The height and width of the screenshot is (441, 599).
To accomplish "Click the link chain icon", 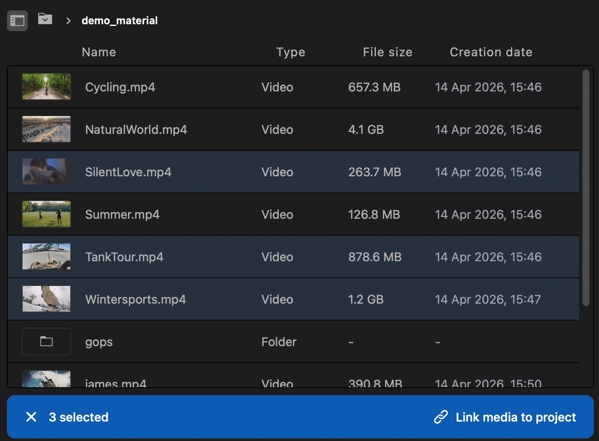I will (x=441, y=417).
